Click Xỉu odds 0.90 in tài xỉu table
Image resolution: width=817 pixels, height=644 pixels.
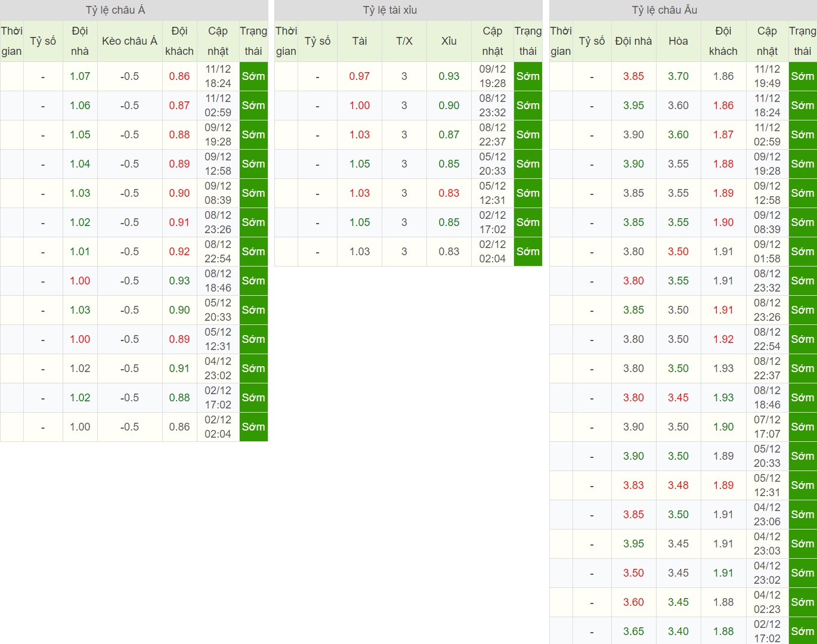[x=449, y=106]
